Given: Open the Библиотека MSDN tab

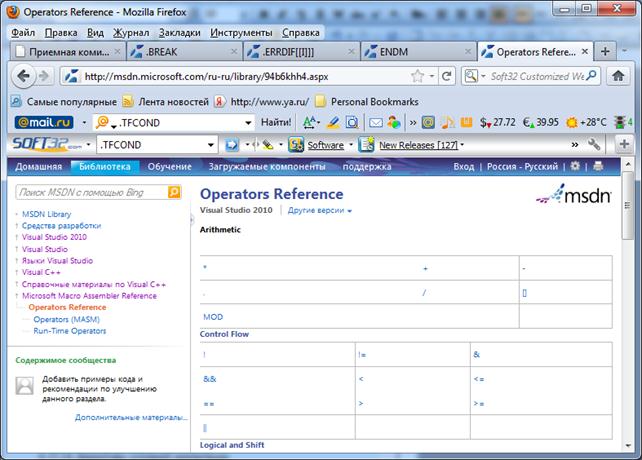Looking at the screenshot, I should click(105, 166).
